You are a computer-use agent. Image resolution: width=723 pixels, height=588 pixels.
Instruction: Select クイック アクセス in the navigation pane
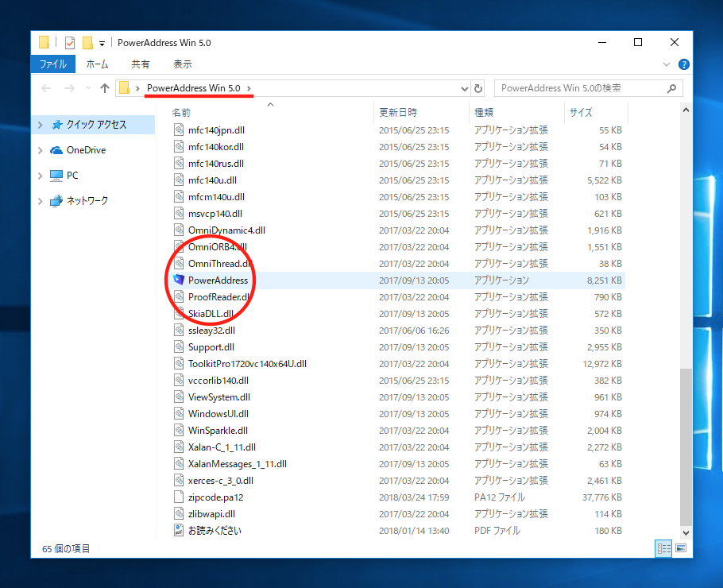pos(96,125)
